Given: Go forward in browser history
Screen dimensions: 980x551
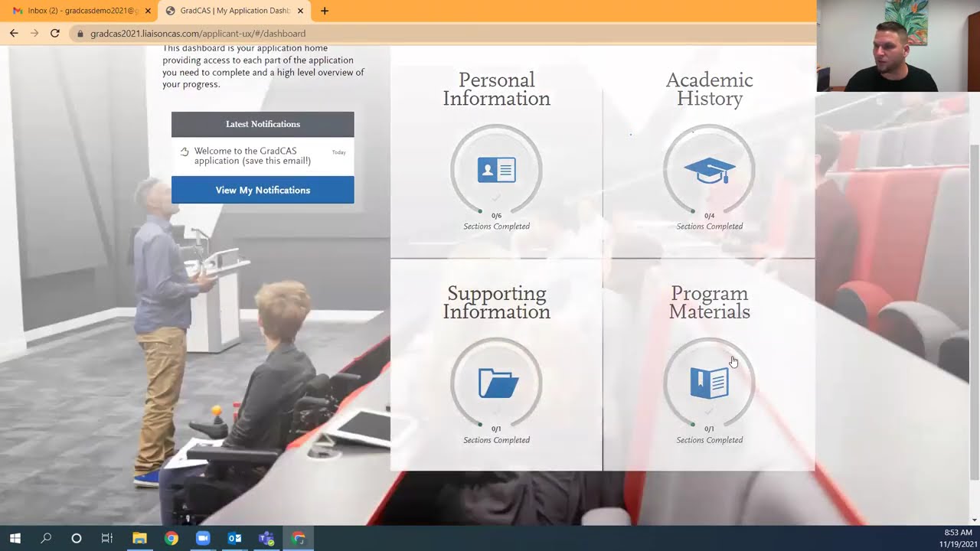Looking at the screenshot, I should pyautogui.click(x=34, y=33).
